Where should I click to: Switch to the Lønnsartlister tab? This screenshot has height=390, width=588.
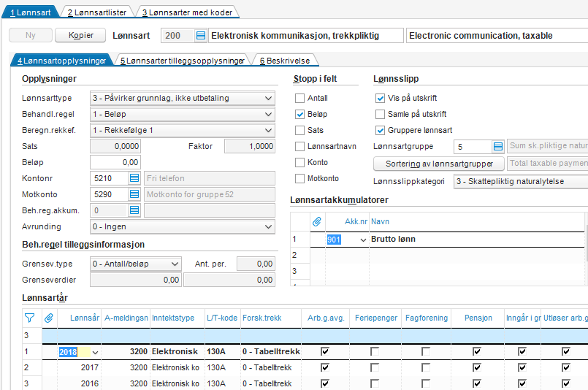coord(96,12)
